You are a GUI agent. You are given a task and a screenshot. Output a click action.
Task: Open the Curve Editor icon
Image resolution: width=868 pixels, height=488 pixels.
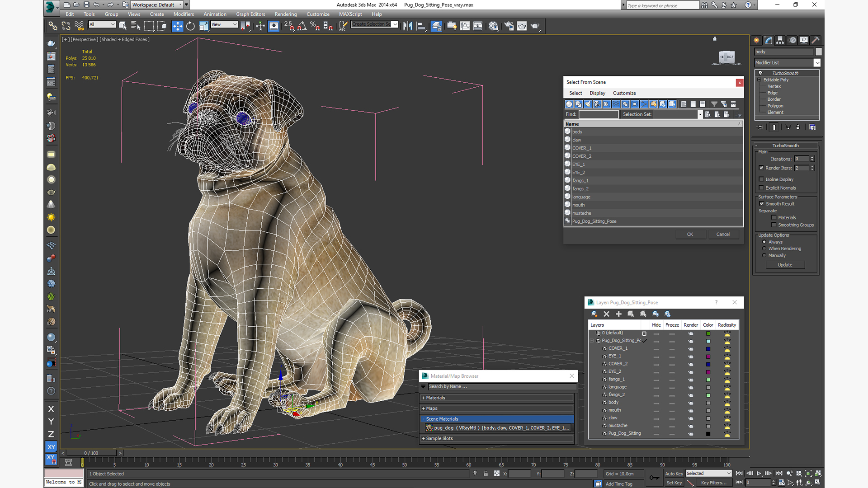pyautogui.click(x=465, y=26)
